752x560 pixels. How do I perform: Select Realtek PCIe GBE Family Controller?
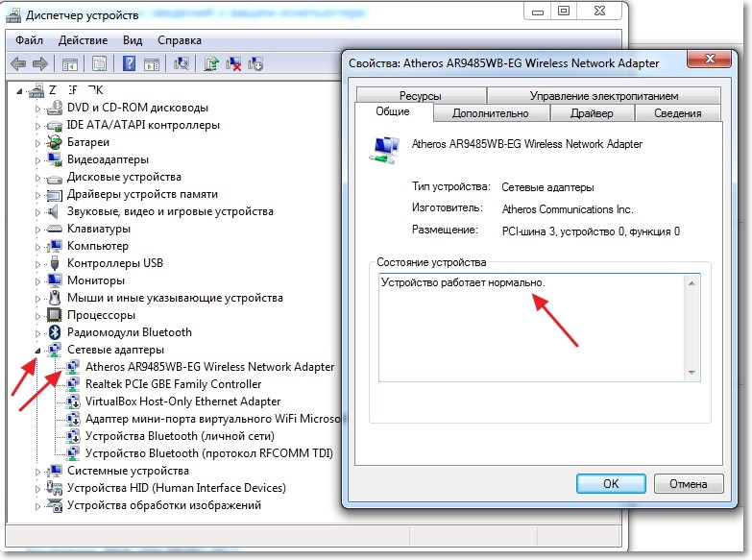coord(173,384)
